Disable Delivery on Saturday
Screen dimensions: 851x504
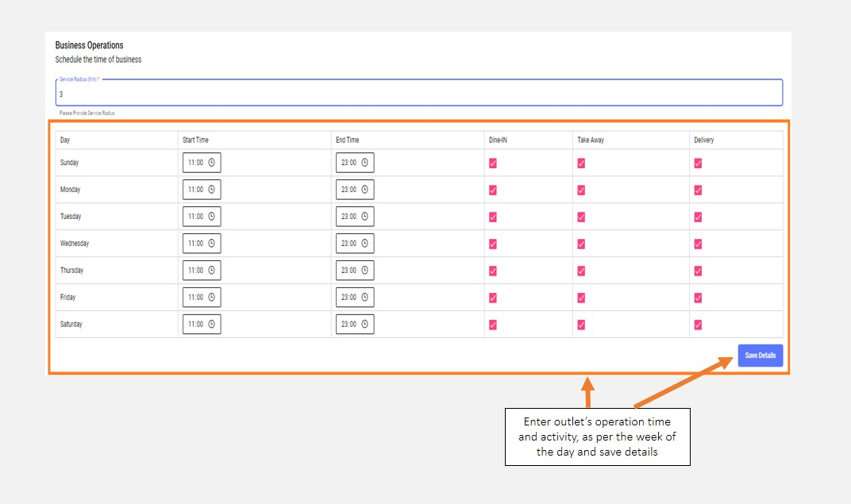698,325
